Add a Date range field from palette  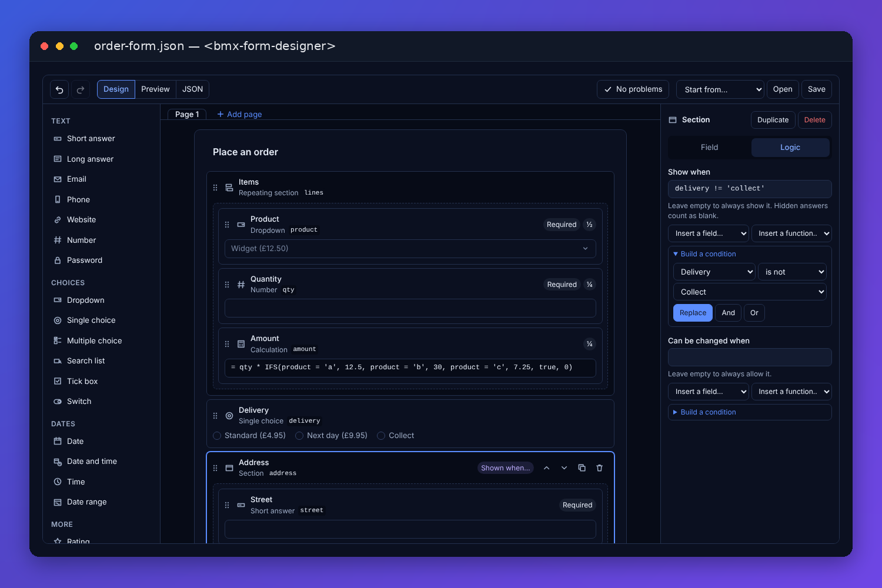pos(101,502)
